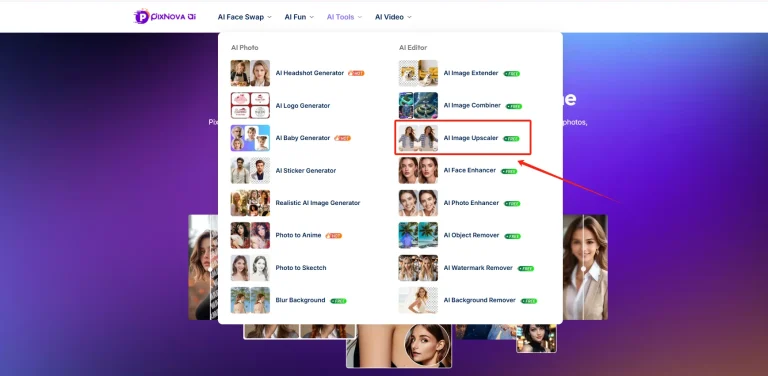Open Photo to Anime link
Screen dimensions: 768x376
coord(298,235)
